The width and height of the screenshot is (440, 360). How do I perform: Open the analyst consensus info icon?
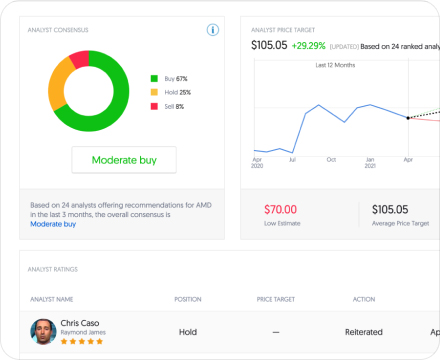(213, 30)
